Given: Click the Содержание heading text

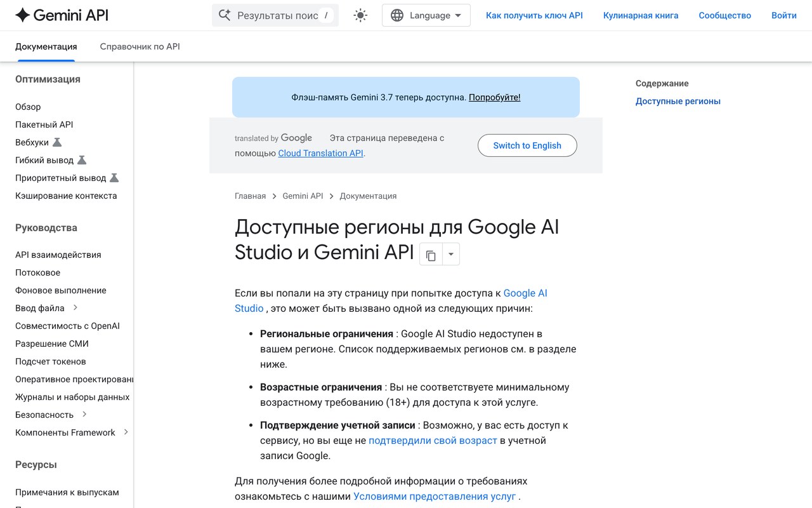Looking at the screenshot, I should 662,83.
